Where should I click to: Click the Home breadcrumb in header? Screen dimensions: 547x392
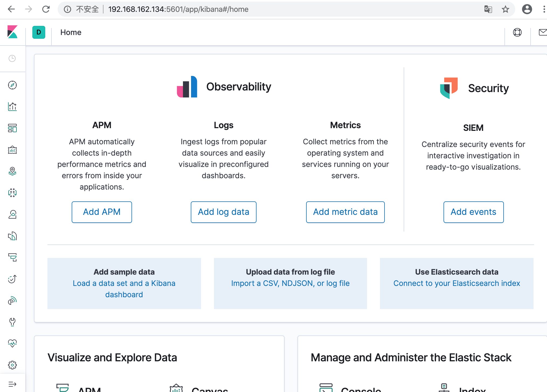point(71,32)
